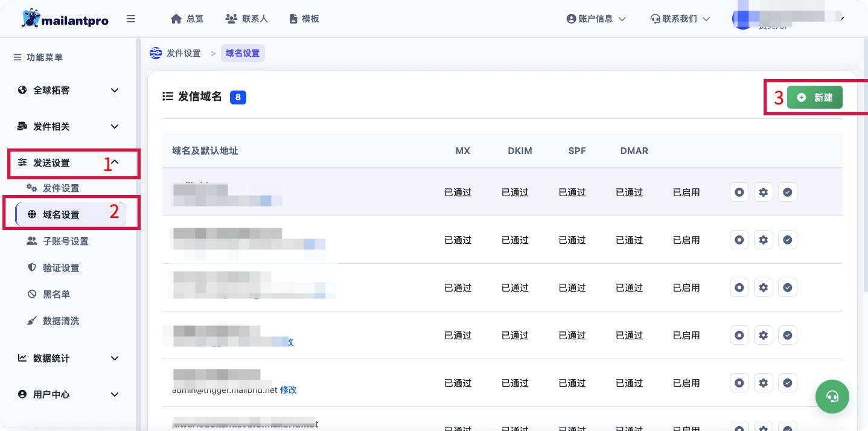Image resolution: width=868 pixels, height=431 pixels.
Task: Expand the 全球拓客 menu chevron
Action: (x=115, y=91)
